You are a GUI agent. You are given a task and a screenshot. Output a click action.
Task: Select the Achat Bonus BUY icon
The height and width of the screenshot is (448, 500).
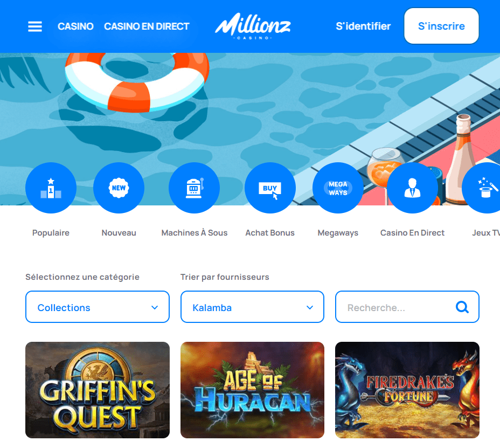(x=270, y=188)
